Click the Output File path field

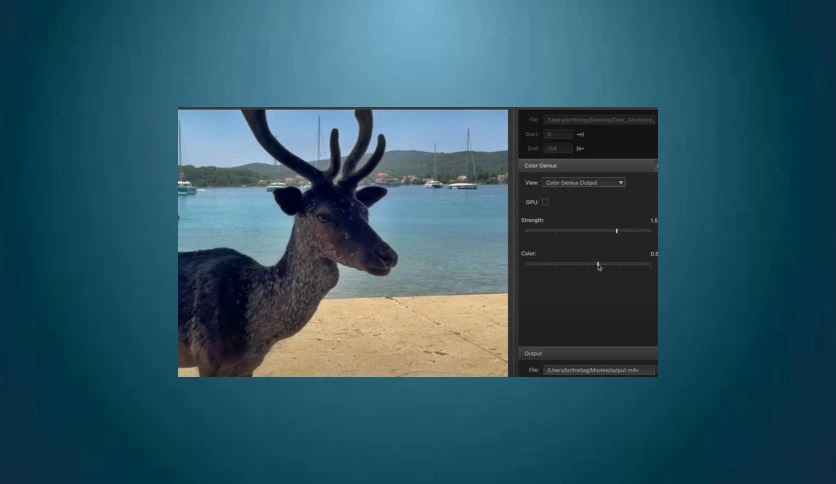pyautogui.click(x=599, y=370)
